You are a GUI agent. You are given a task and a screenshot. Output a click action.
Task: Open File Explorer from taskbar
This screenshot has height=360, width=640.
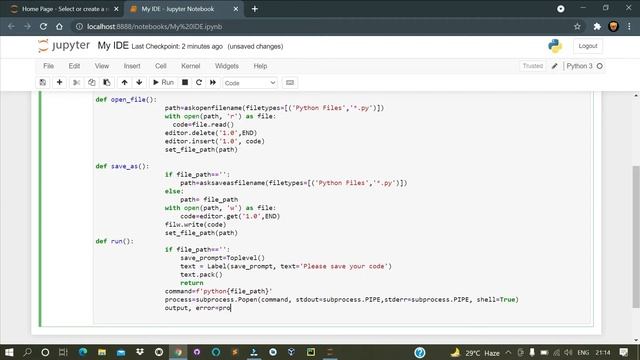(102, 352)
